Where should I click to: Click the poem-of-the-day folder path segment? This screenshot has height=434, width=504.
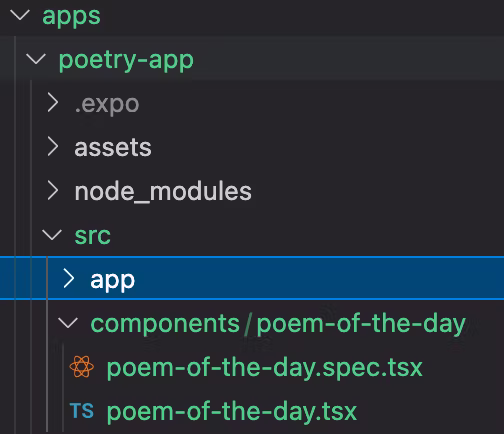[361, 324]
